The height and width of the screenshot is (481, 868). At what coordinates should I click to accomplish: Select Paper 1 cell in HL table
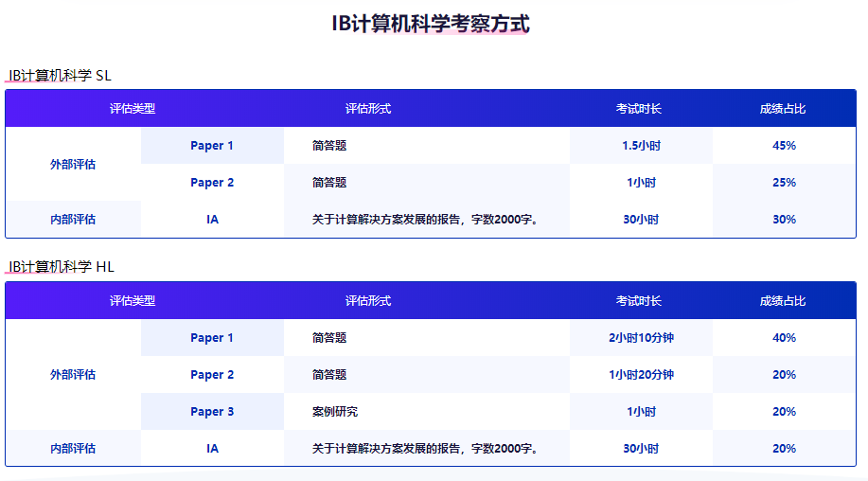pos(212,338)
